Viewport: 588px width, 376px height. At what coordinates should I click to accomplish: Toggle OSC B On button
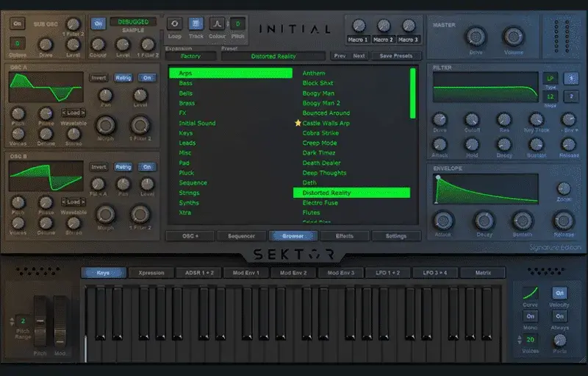click(x=147, y=166)
